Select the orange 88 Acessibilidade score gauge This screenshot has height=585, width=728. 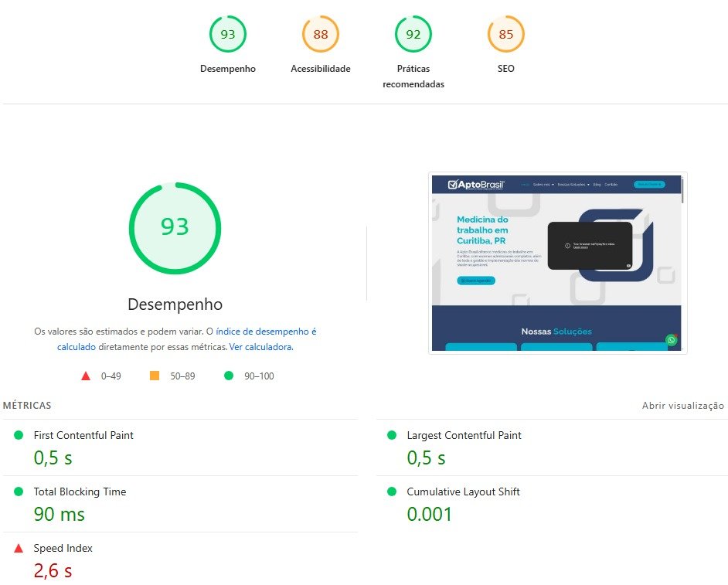coord(320,34)
